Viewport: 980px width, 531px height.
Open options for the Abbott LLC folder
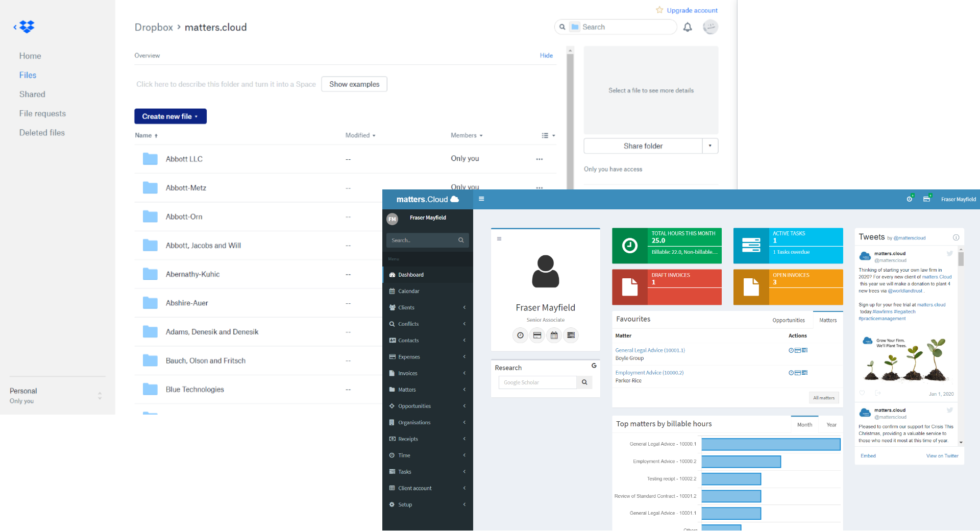click(540, 159)
